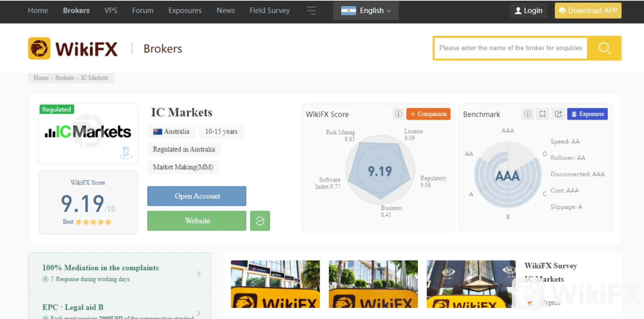The image size is (644, 319).
Task: Click the Disconnected: AAA benchmark entry
Action: (x=577, y=174)
